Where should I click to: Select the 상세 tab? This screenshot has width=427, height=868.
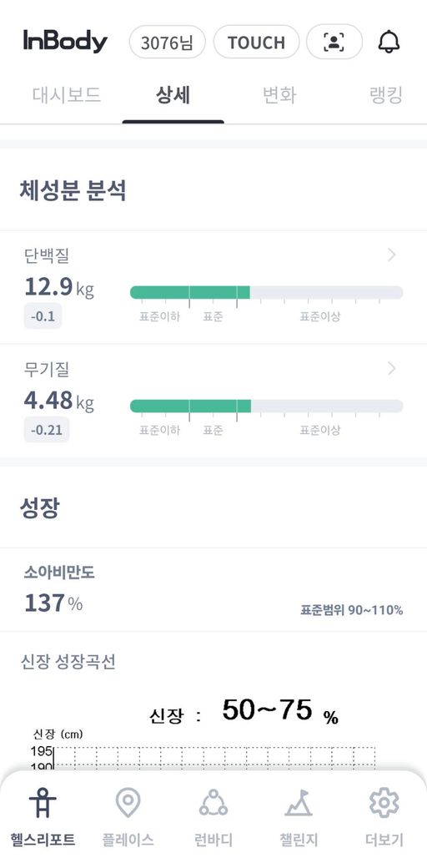point(173,95)
